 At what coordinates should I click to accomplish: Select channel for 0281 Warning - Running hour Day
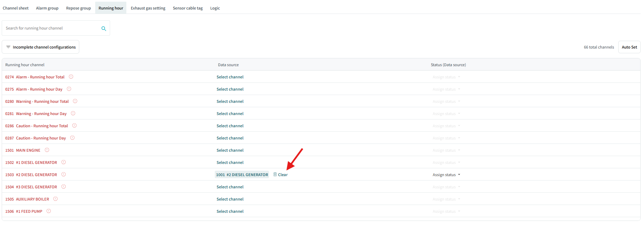[x=230, y=114]
